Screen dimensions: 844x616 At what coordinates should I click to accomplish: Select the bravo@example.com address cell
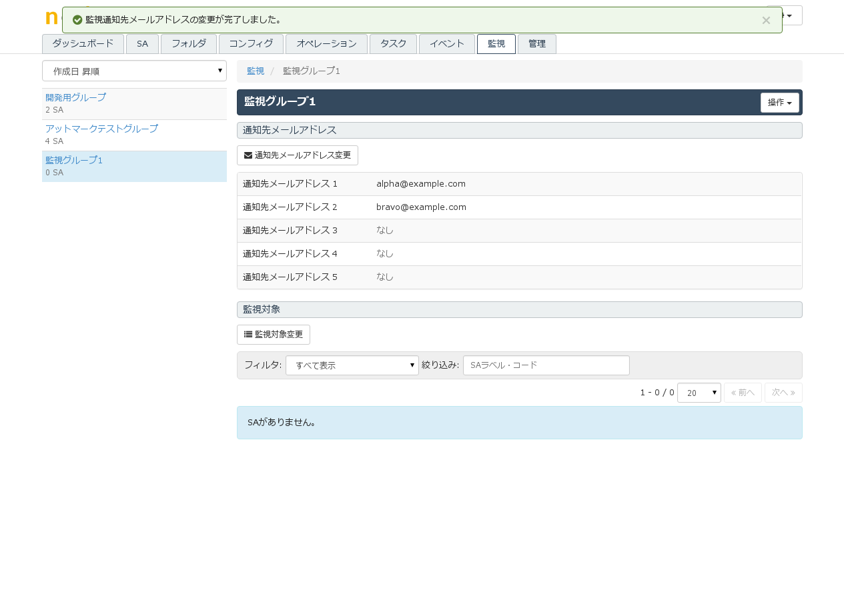click(421, 207)
